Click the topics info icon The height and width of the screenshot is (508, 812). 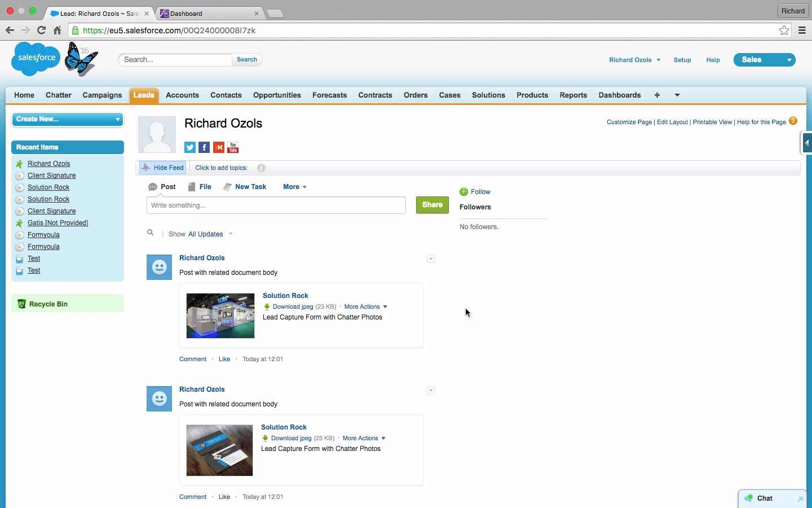pos(261,168)
